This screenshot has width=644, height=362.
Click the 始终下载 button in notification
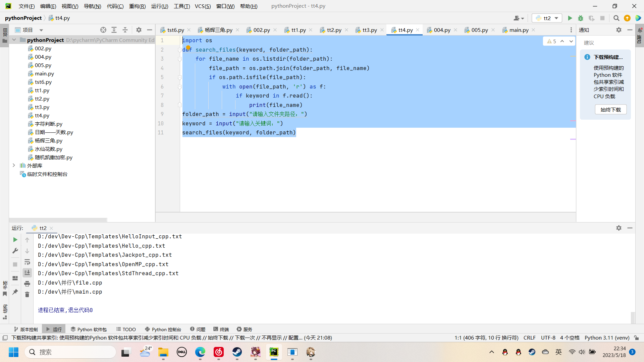(610, 110)
